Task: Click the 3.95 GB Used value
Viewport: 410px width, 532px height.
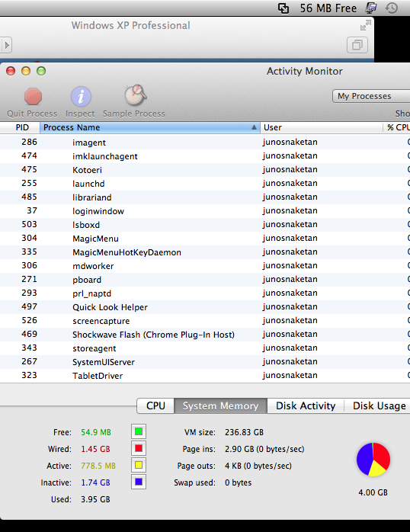Action: tap(95, 499)
